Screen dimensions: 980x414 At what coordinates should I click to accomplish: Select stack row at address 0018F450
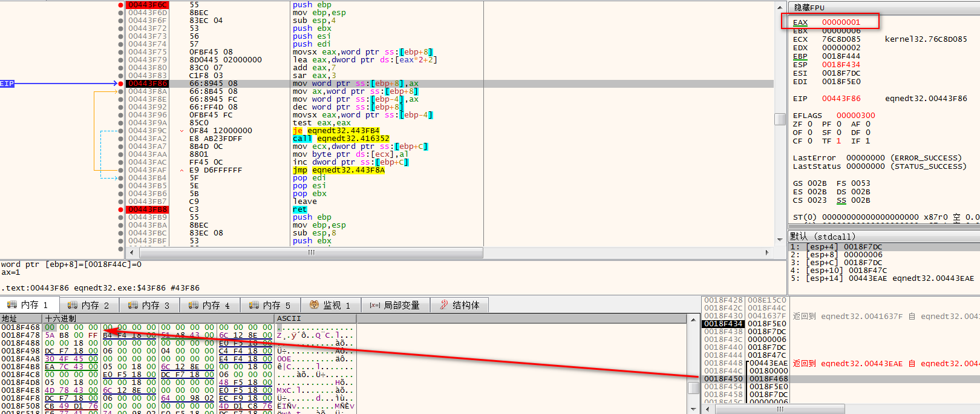pyautogui.click(x=841, y=379)
